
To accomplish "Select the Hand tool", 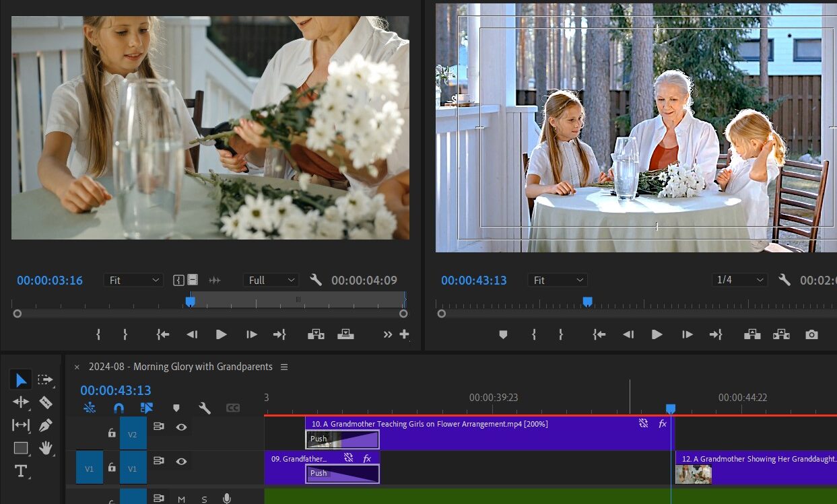I will coord(45,447).
